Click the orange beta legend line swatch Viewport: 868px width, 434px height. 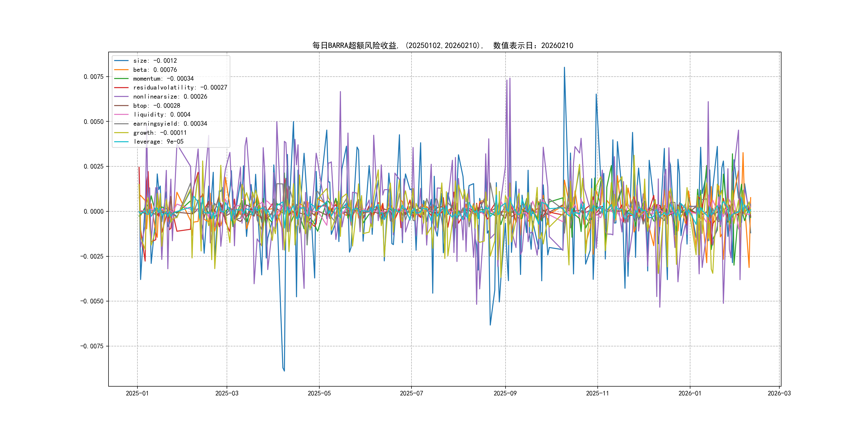(121, 70)
